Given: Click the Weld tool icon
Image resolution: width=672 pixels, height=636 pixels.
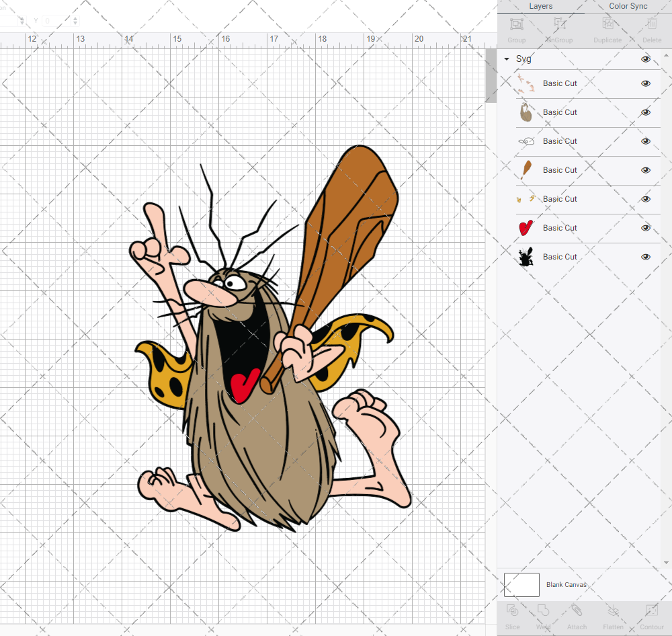Looking at the screenshot, I should click(543, 610).
